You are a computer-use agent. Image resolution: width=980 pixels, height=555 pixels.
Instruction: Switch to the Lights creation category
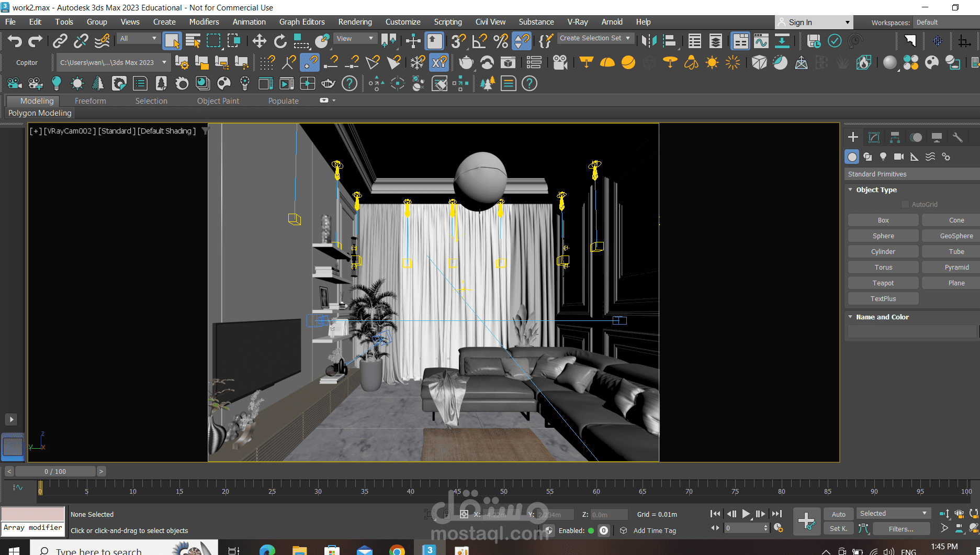[x=883, y=157]
